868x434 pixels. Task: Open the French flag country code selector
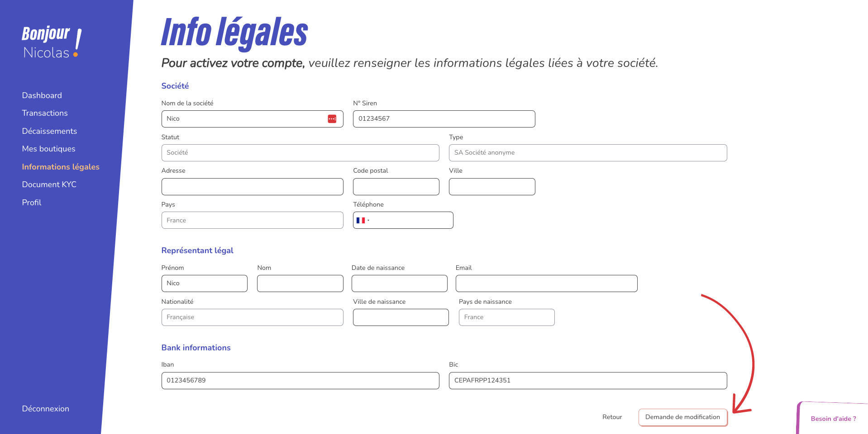(x=363, y=220)
